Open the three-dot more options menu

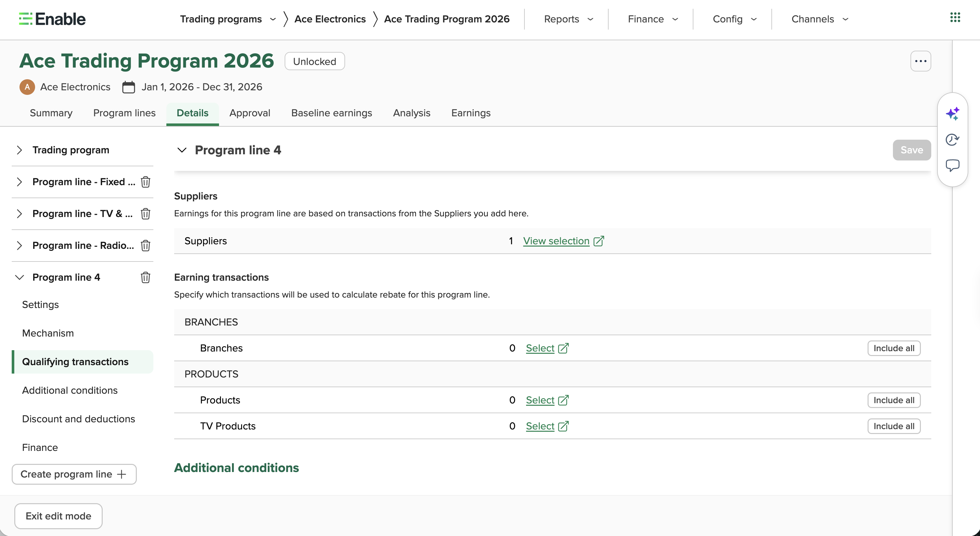920,61
